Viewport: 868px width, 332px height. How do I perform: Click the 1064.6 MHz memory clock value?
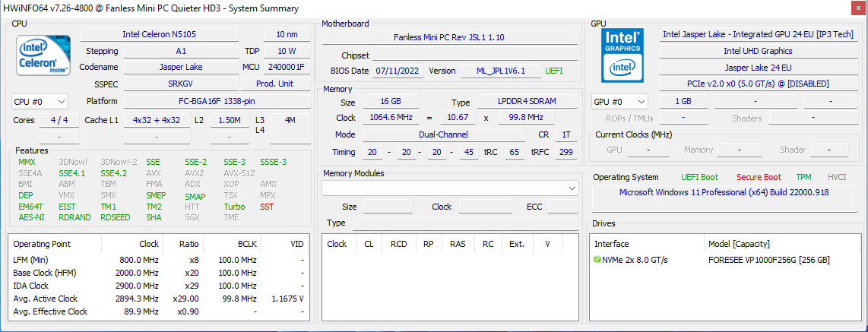tap(391, 118)
